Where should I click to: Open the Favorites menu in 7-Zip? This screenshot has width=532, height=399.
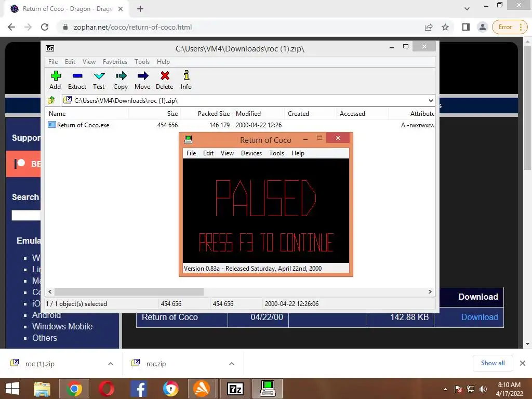[x=115, y=62]
